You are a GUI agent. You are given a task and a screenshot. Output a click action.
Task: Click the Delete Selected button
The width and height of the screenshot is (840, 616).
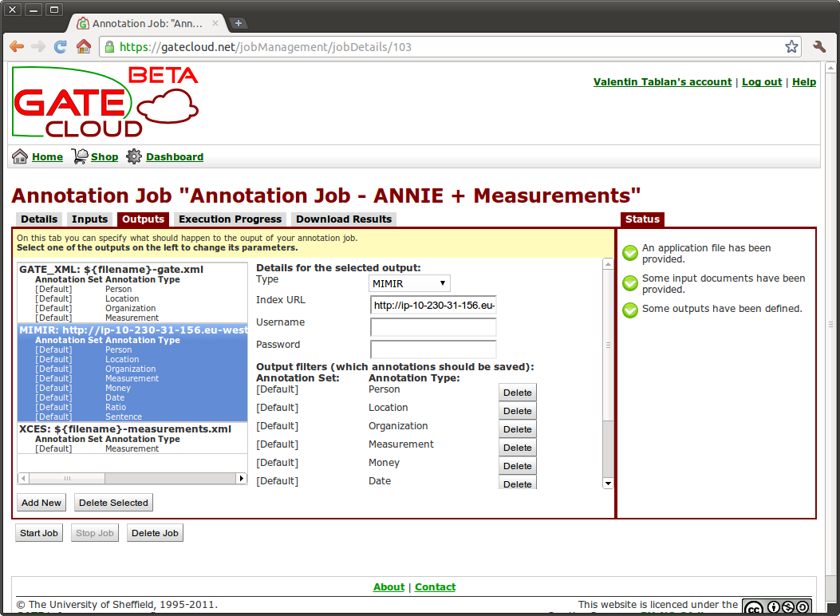click(113, 503)
